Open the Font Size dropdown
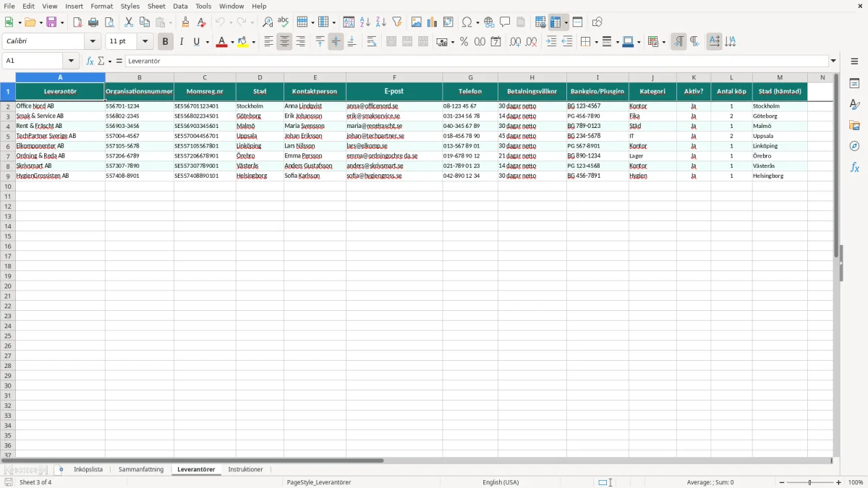 [x=145, y=42]
